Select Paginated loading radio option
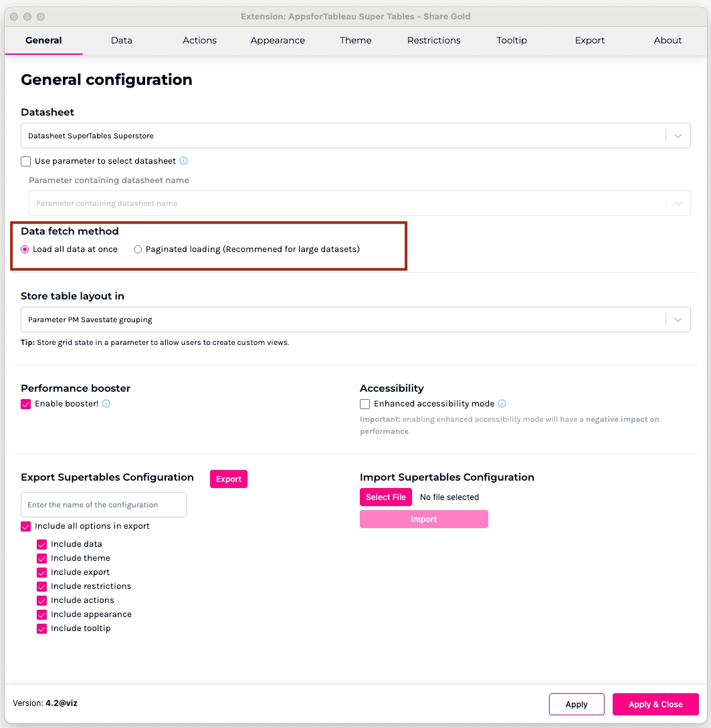 (138, 249)
